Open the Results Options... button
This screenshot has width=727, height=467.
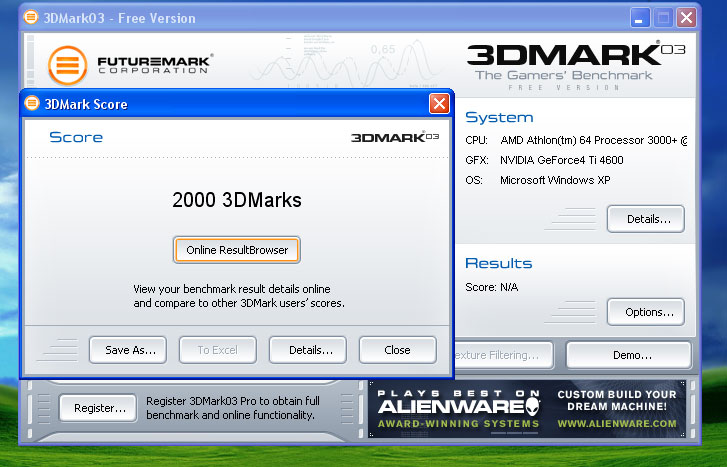click(x=645, y=312)
